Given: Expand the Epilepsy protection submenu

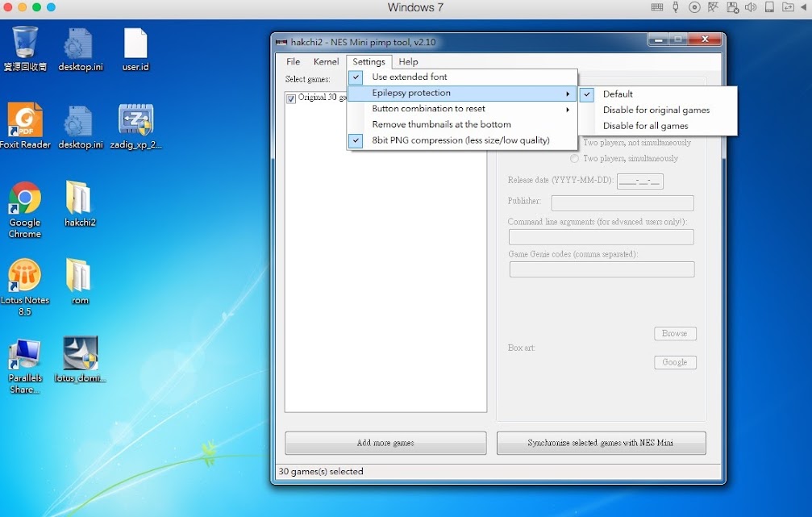Looking at the screenshot, I should pyautogui.click(x=462, y=94).
